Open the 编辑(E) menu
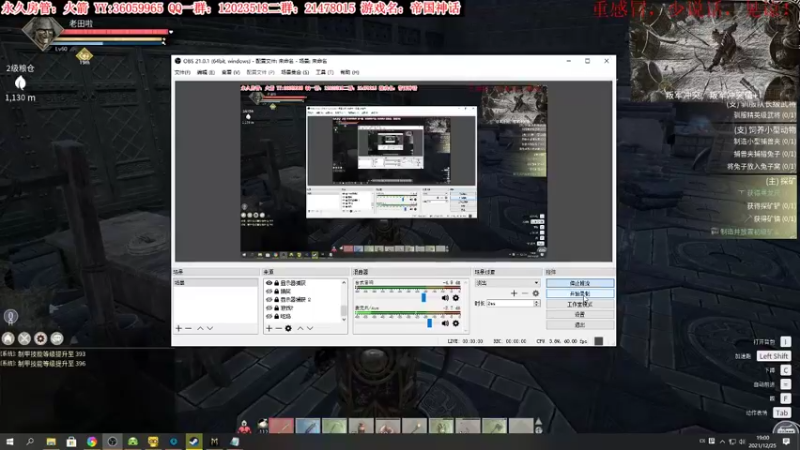Viewport: 800px width, 450px height. [206, 72]
